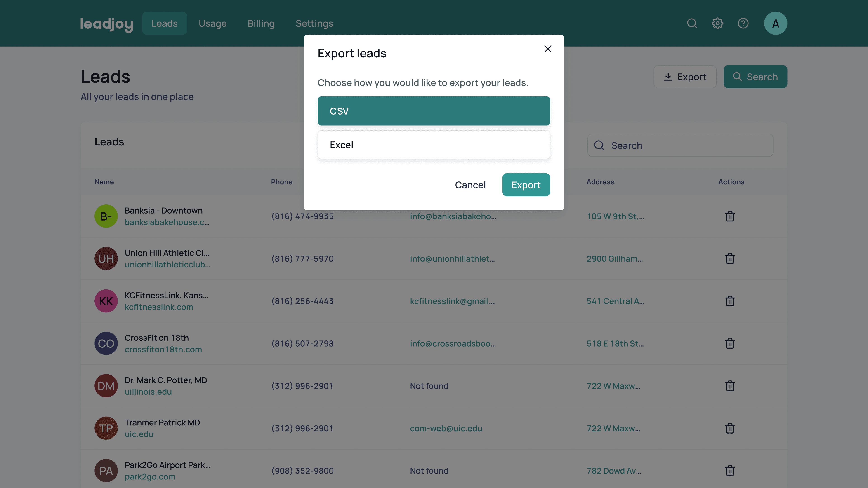868x488 pixels.
Task: Focus the leads table Search field
Action: point(680,145)
